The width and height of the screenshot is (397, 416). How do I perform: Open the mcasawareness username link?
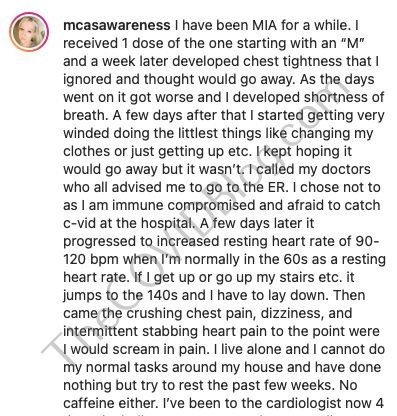117,26
